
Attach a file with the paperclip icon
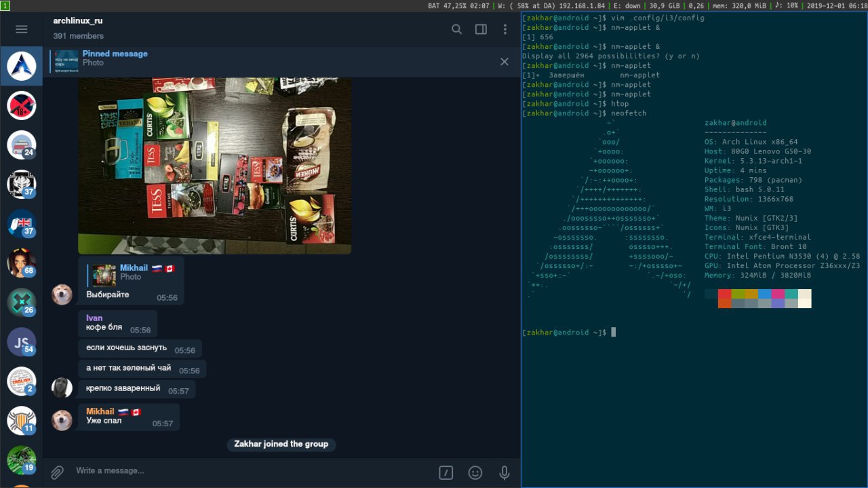point(58,472)
